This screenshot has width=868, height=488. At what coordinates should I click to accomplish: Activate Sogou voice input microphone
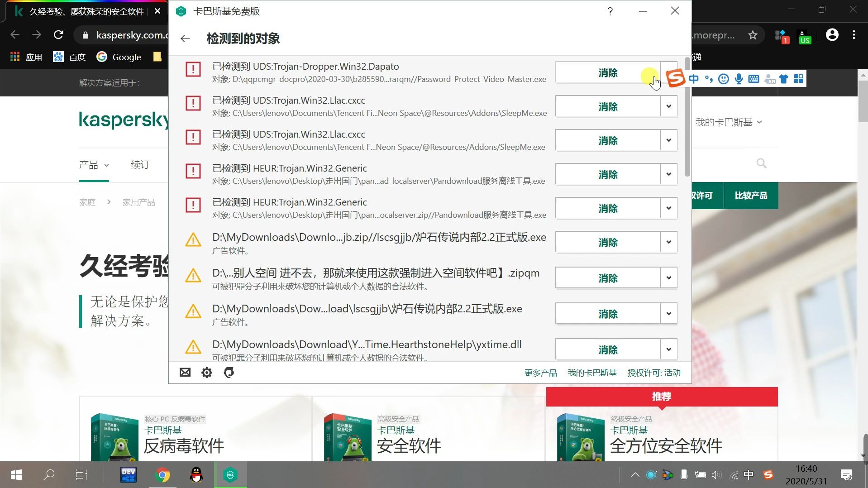739,79
